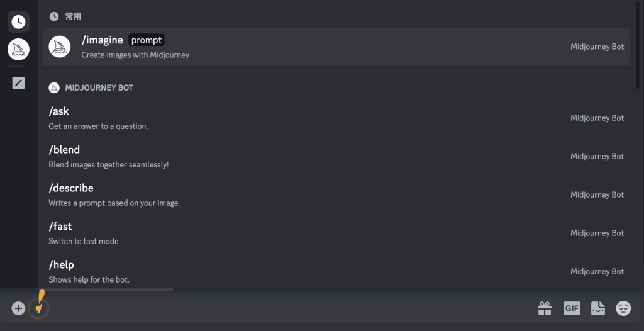
Task: Click the built-in commands slash icon
Action: 18,83
